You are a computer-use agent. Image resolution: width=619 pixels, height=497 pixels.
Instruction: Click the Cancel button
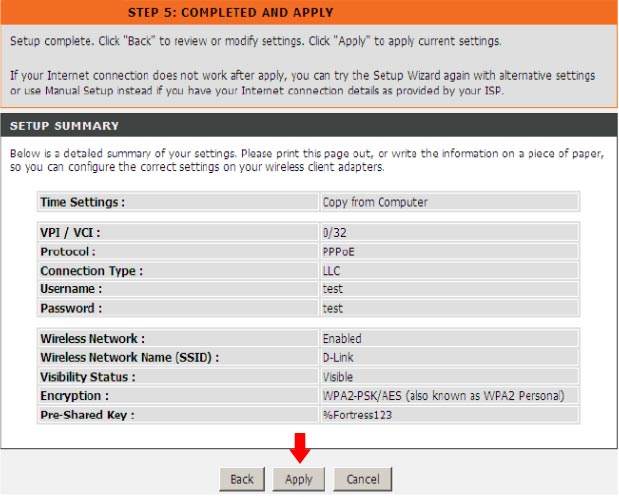[362, 479]
